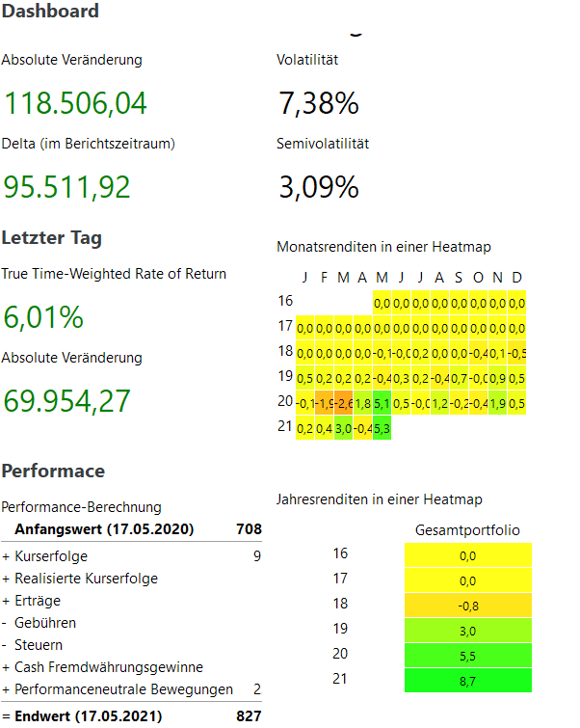
Task: Click the Cash Fremdwährungsgewinne row
Action: tap(108, 667)
